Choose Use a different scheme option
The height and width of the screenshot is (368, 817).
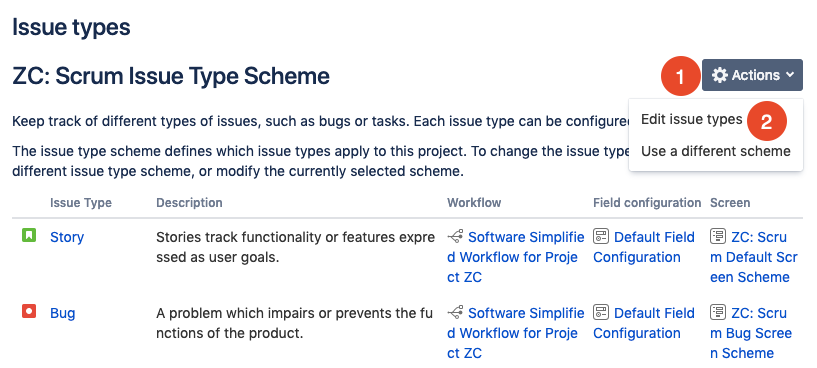pos(715,151)
